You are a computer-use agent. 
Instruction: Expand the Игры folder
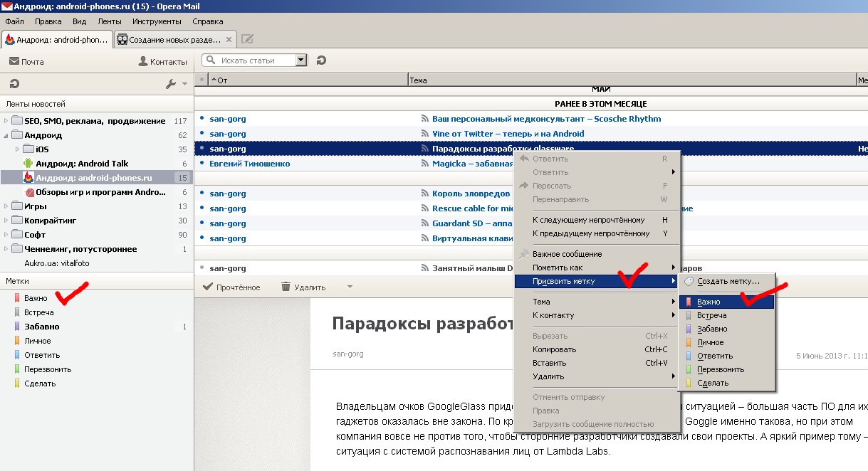click(x=6, y=206)
